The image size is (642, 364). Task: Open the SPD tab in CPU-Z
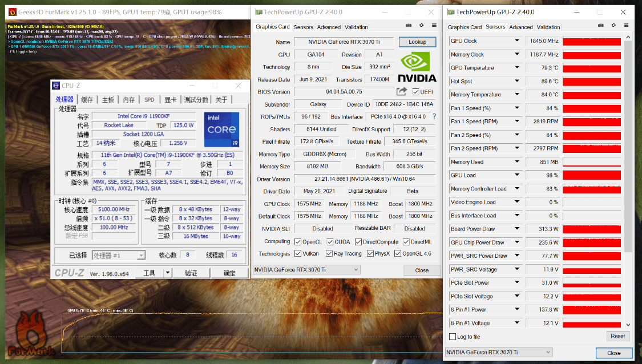(x=150, y=99)
